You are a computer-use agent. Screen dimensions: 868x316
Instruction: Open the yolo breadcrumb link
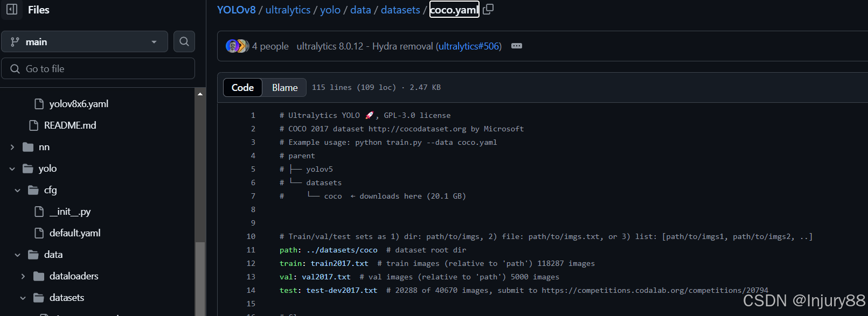(330, 10)
